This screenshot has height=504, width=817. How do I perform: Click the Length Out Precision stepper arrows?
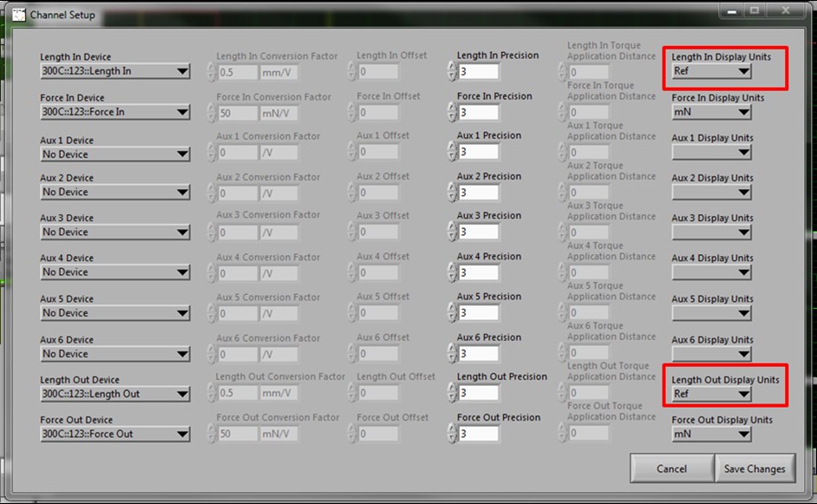coord(452,393)
